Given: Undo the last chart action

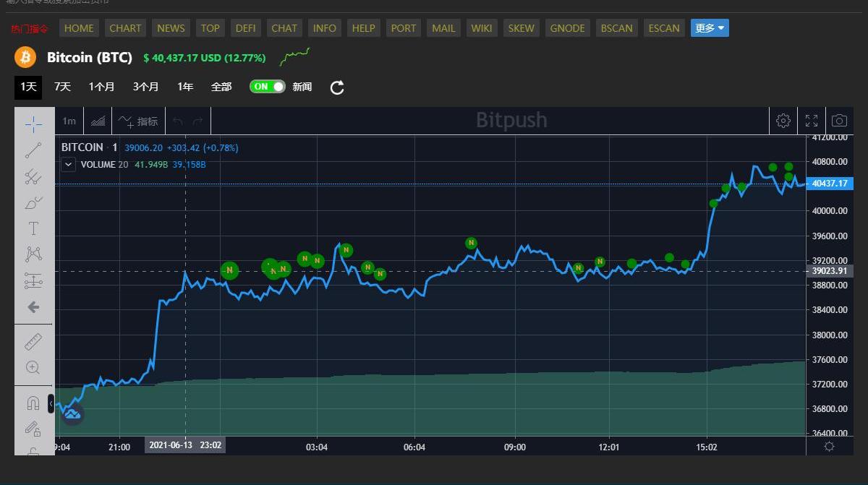Looking at the screenshot, I should point(178,121).
